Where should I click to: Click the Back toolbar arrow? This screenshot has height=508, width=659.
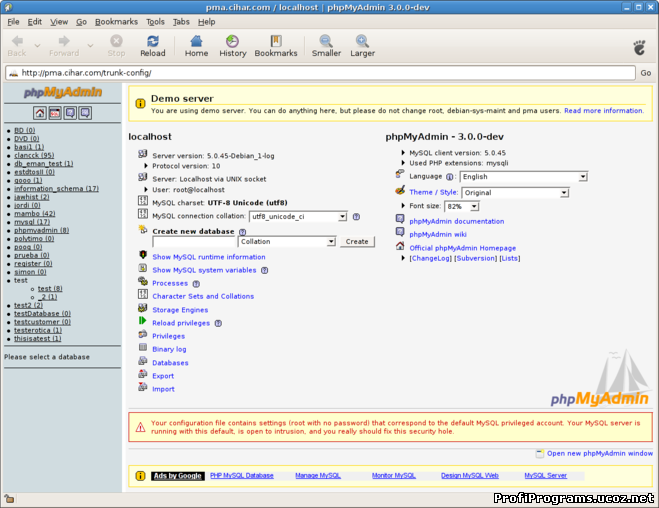[x=17, y=41]
